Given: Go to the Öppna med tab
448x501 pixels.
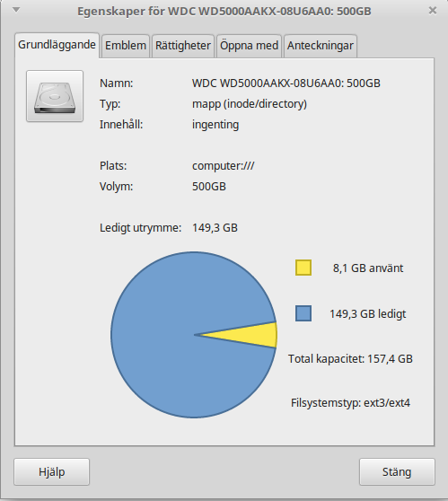Looking at the screenshot, I should [249, 46].
